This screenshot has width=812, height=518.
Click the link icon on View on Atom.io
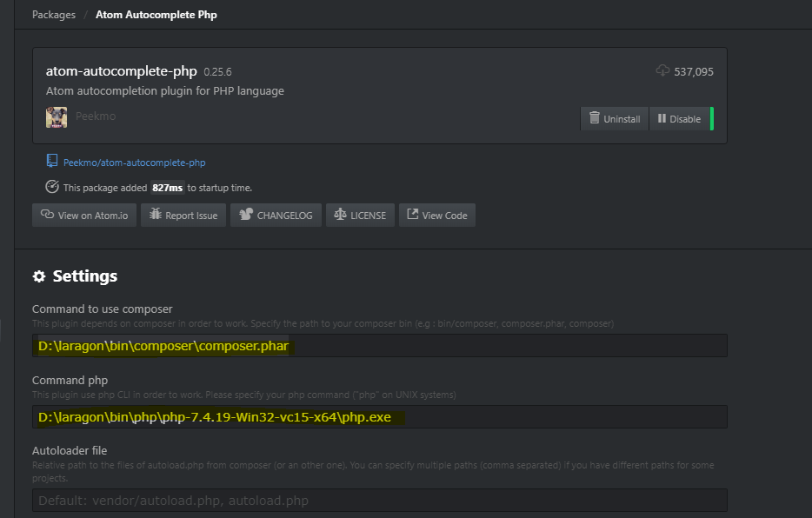coord(47,214)
